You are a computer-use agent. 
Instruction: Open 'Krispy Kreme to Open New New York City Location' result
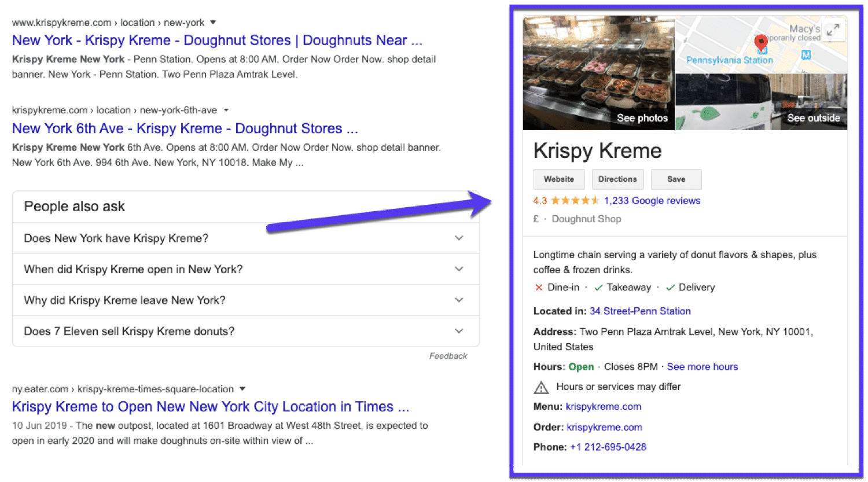(x=211, y=407)
